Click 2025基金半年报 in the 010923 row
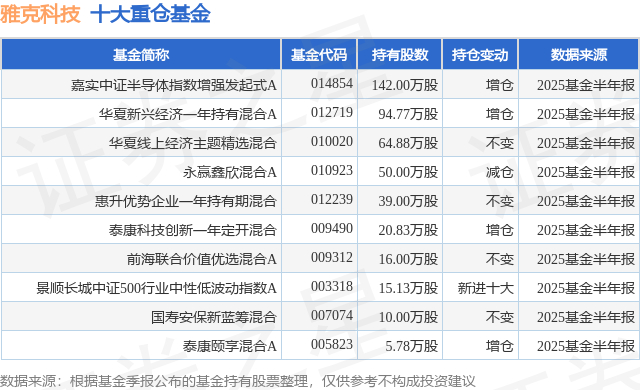This screenshot has width=640, height=390. click(x=586, y=172)
